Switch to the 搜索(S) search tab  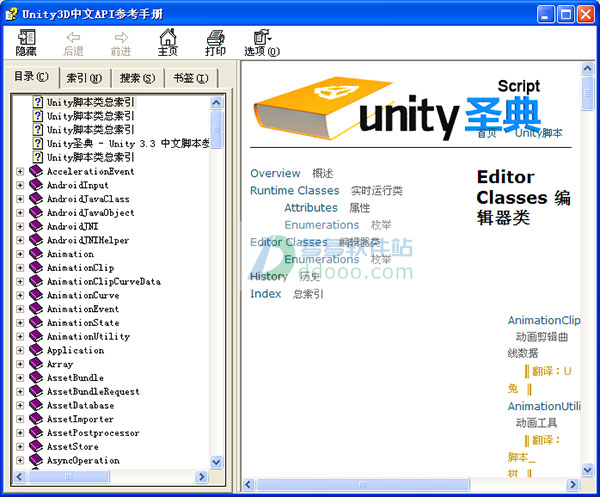click(137, 78)
